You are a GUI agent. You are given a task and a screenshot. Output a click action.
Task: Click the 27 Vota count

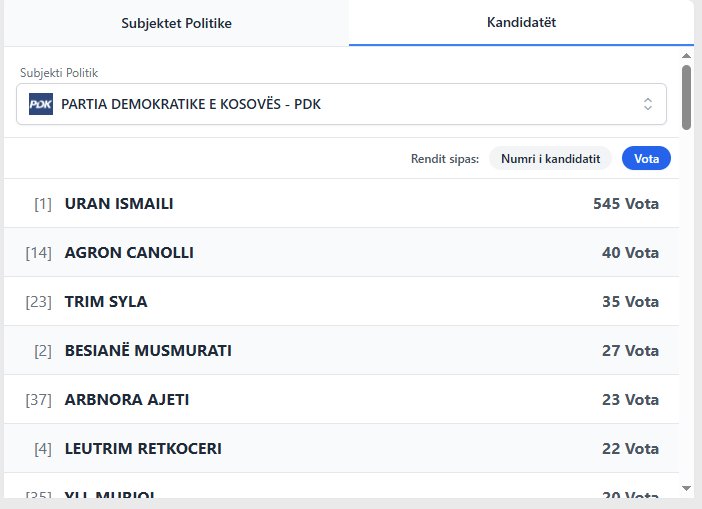[x=630, y=351]
